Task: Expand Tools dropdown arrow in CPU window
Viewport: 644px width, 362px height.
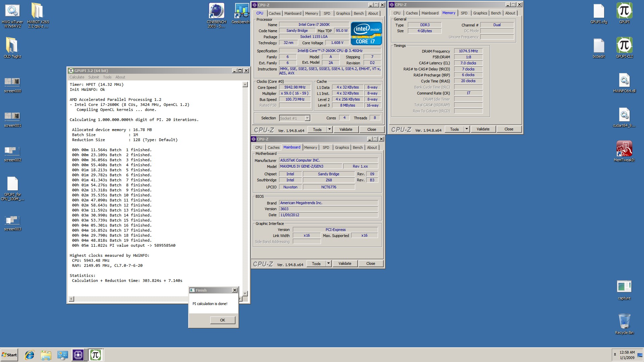Action: 329,129
